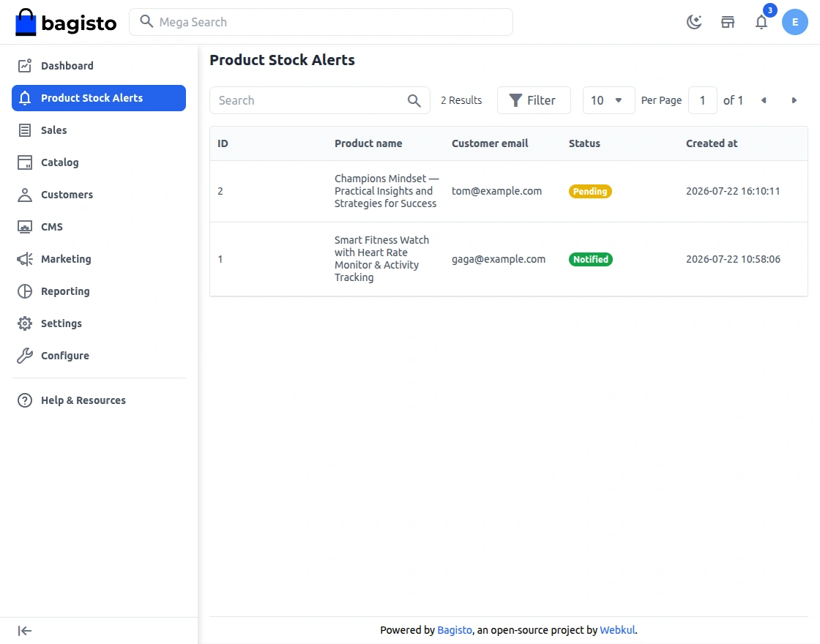Image resolution: width=820 pixels, height=644 pixels.
Task: Click the Champions Mindset product name cell
Action: 387,191
